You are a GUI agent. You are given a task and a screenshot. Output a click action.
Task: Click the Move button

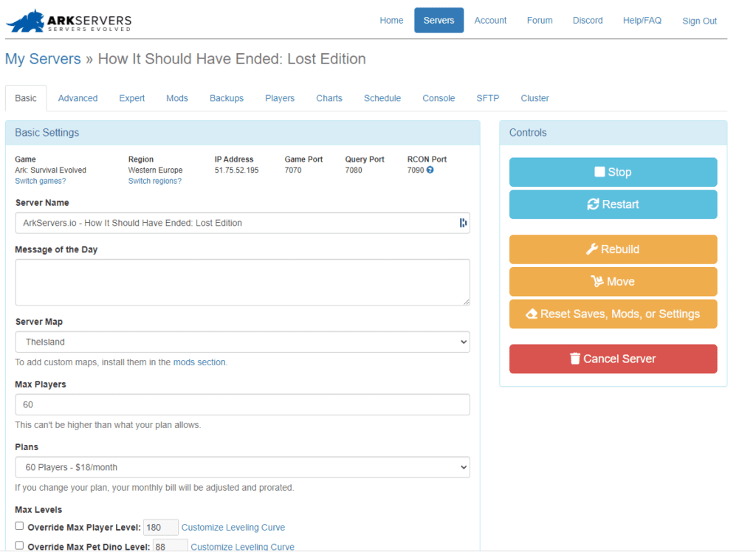tap(613, 281)
